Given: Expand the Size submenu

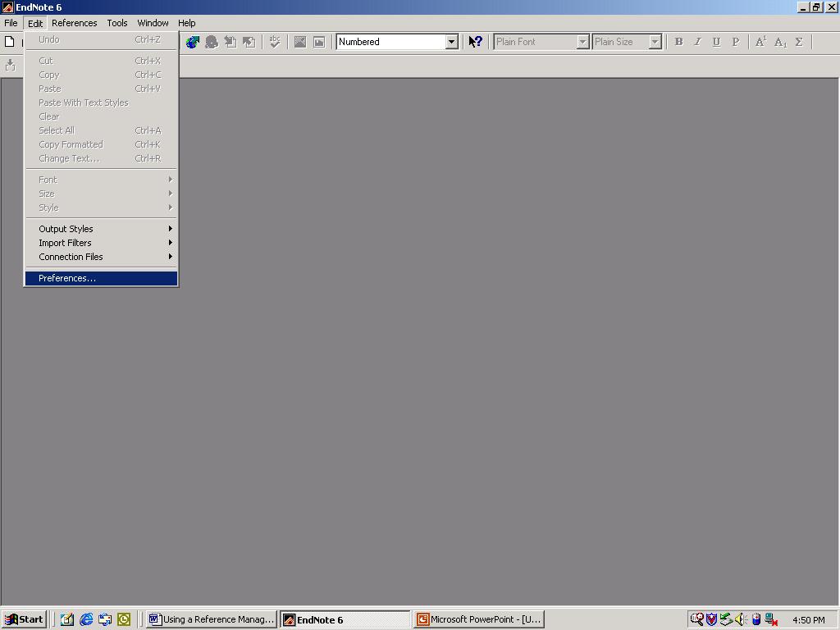Looking at the screenshot, I should 101,194.
